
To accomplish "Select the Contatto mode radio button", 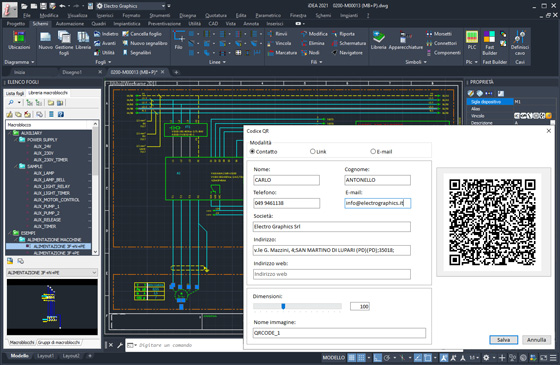I will (252, 151).
